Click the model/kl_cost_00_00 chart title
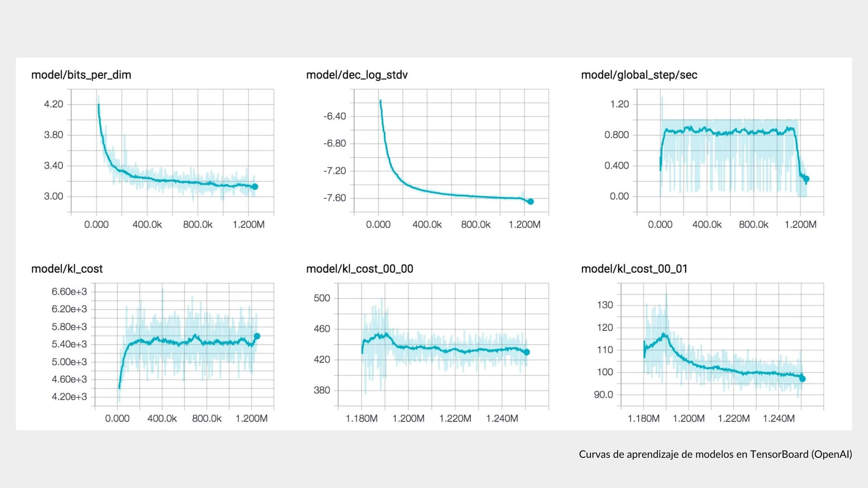 coord(360,269)
